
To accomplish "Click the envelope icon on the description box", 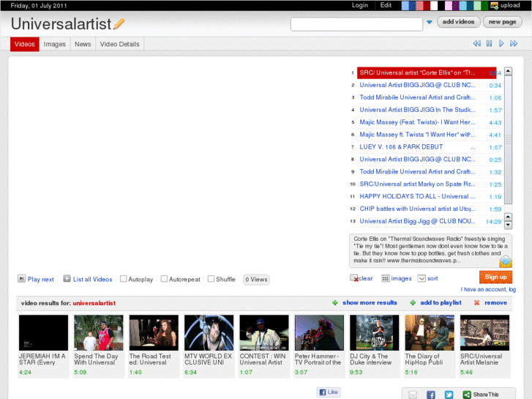I will [x=506, y=261].
